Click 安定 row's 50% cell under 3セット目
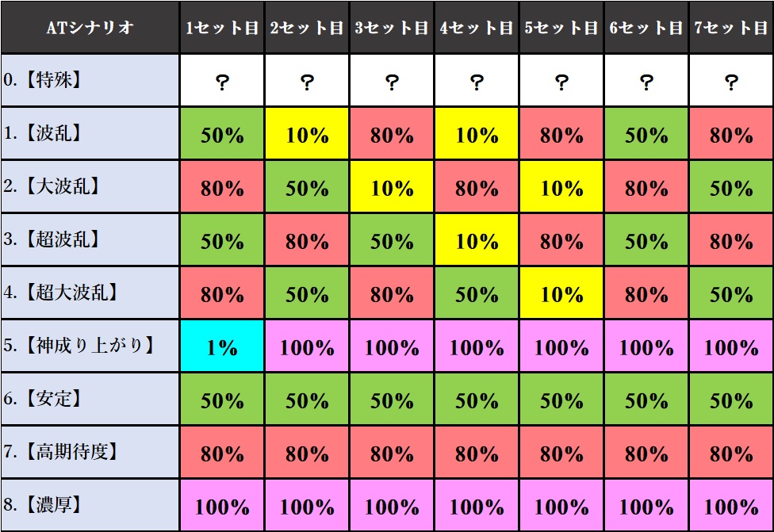This screenshot has height=532, width=774. tap(392, 399)
